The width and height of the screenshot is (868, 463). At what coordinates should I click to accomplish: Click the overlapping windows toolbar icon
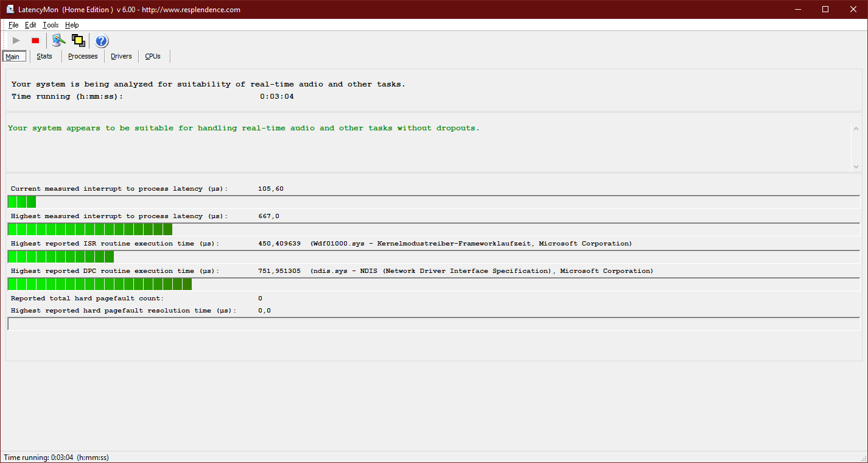[78, 41]
